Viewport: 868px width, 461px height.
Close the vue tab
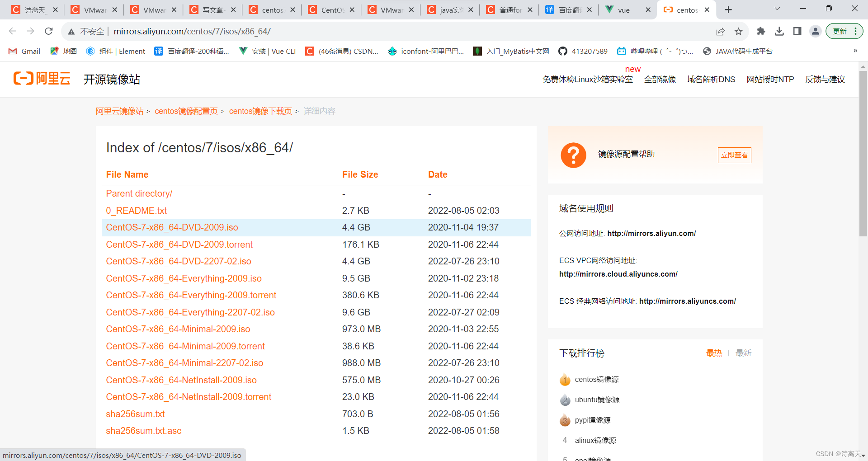click(x=648, y=10)
